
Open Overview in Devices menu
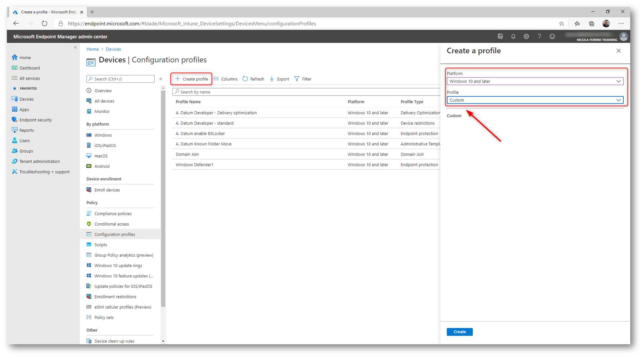point(103,91)
